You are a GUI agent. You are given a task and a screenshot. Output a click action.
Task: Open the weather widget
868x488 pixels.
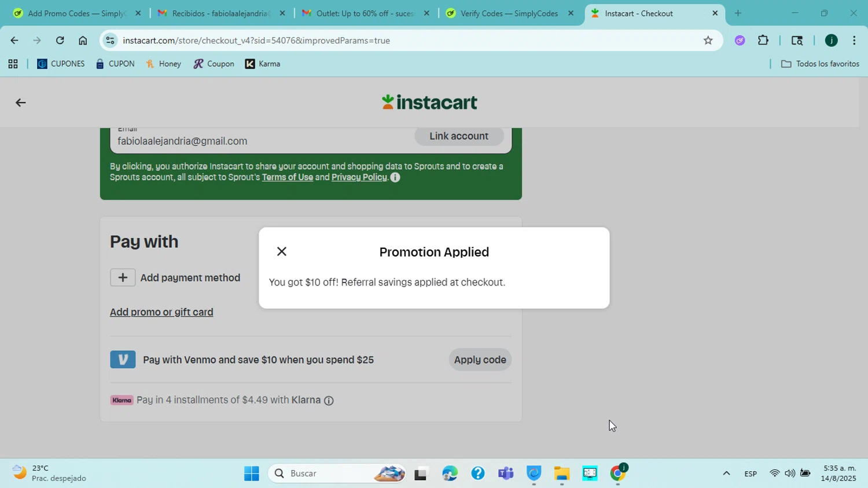coord(50,474)
